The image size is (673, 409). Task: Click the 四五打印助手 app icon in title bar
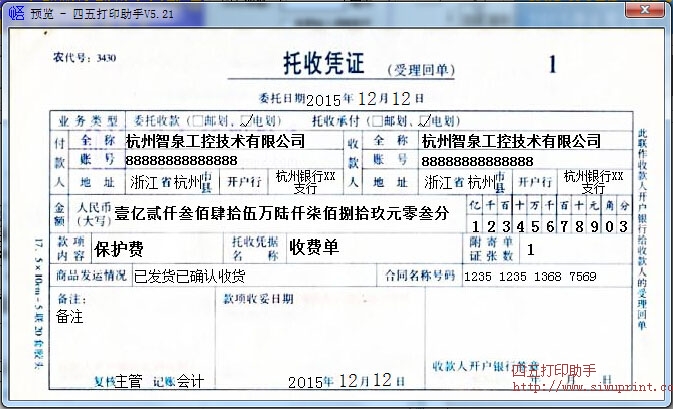click(x=16, y=12)
